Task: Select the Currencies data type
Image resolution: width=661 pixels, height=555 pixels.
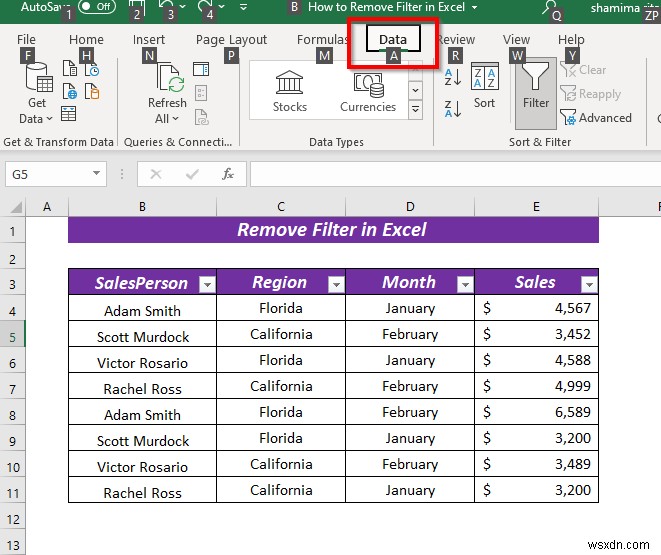Action: (x=368, y=91)
